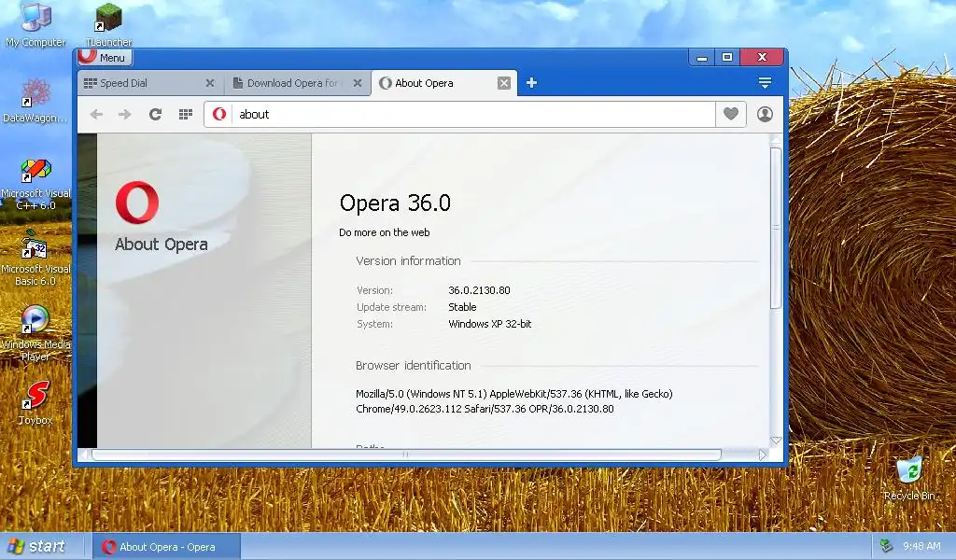Click the vertical page scrollbar thumb

click(x=776, y=228)
